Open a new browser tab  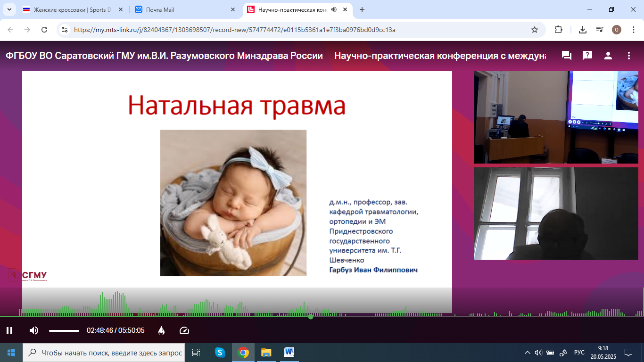(362, 9)
